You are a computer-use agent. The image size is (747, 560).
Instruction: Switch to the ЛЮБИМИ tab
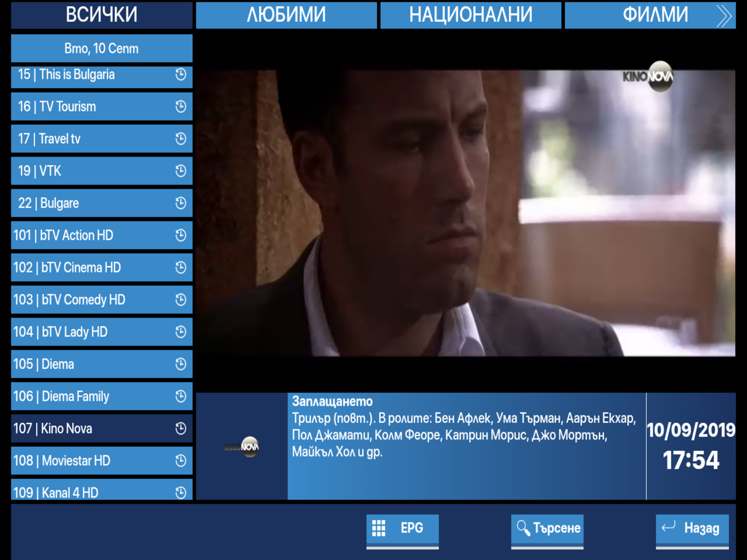click(286, 15)
